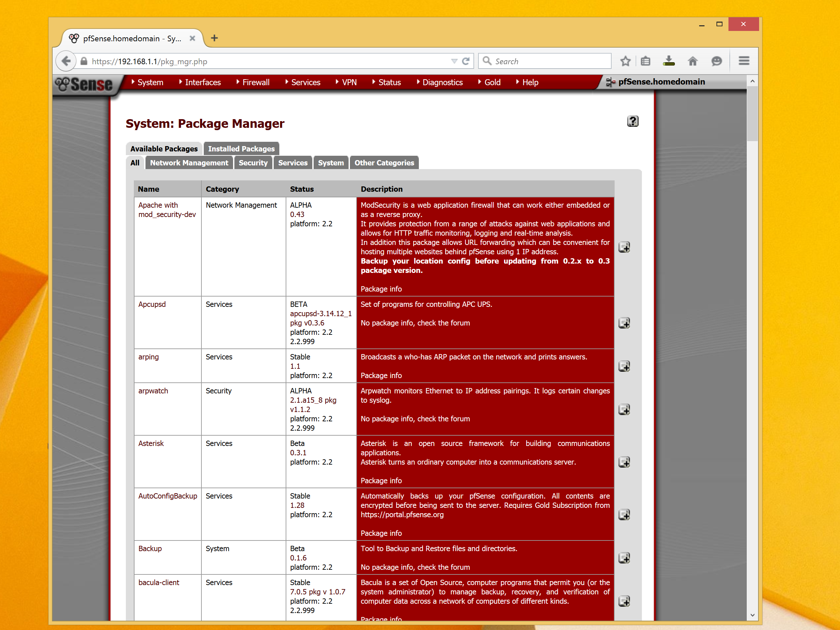The height and width of the screenshot is (630, 840).
Task: Go back with the browser back arrow
Action: 66,61
